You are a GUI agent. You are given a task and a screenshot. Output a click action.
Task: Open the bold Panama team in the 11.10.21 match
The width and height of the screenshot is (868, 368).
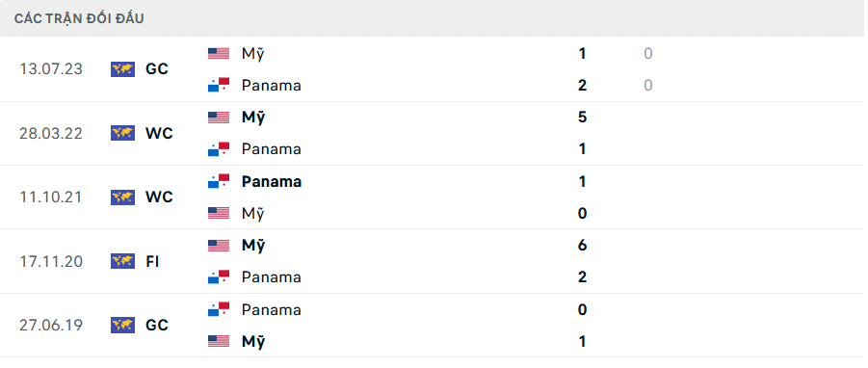click(x=272, y=181)
